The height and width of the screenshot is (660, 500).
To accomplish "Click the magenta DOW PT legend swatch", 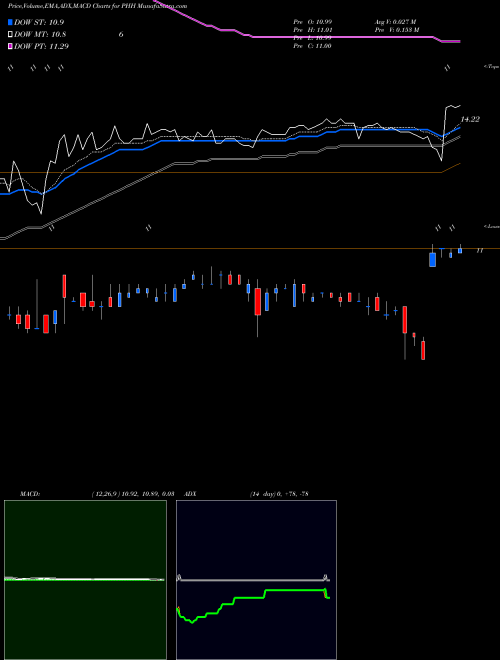I will pos(10,46).
